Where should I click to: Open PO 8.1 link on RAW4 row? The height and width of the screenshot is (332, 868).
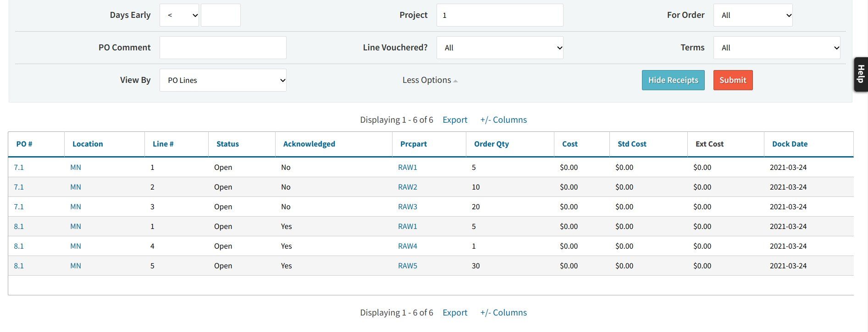(19, 246)
